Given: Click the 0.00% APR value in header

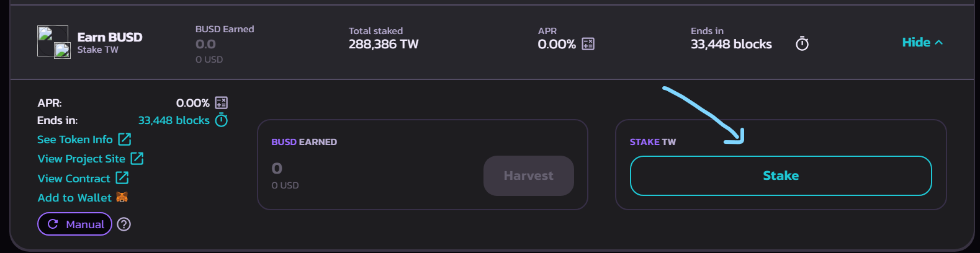Looking at the screenshot, I should (x=557, y=44).
